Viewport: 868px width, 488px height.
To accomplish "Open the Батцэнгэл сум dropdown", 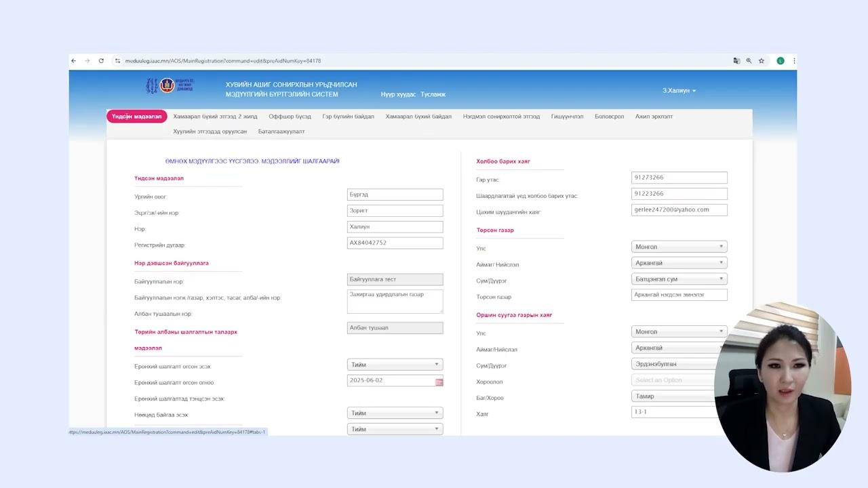I will [679, 279].
